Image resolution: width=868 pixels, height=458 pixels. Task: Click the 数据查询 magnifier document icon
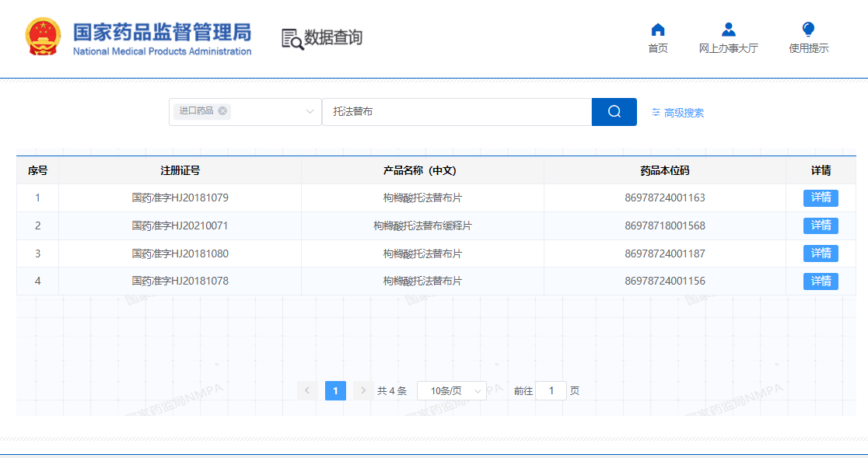click(292, 40)
